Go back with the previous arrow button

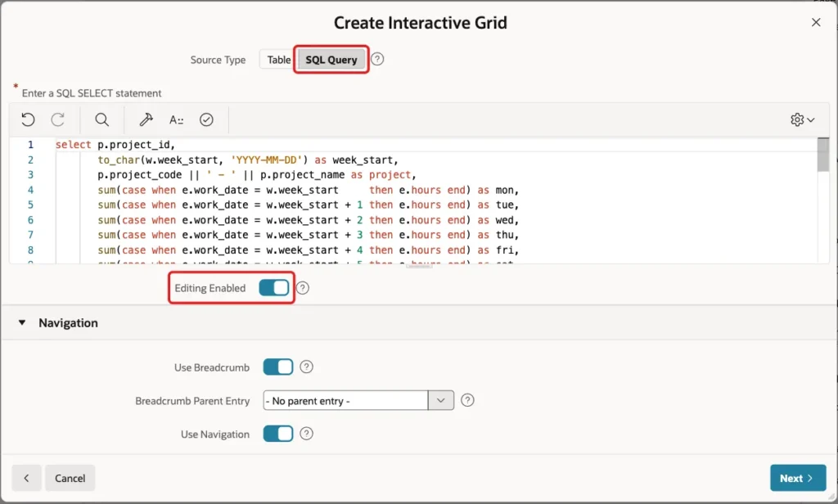[26, 478]
